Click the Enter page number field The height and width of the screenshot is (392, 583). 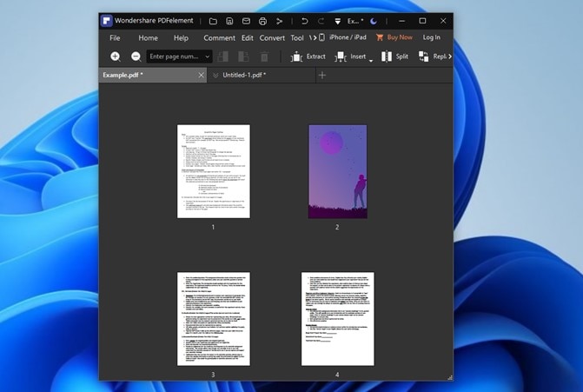point(179,56)
